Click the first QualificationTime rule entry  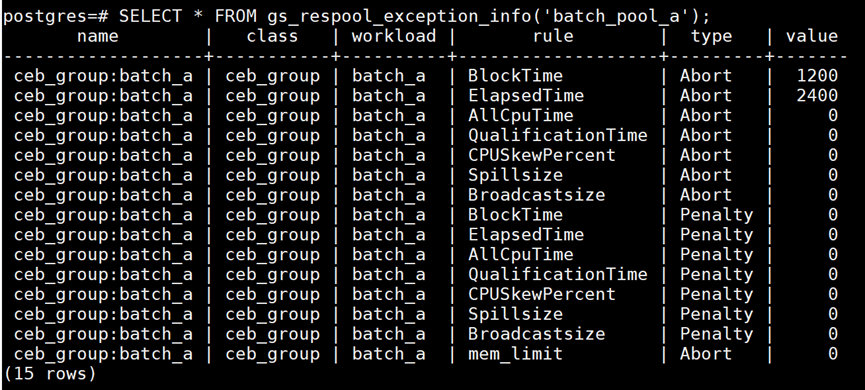pos(558,135)
